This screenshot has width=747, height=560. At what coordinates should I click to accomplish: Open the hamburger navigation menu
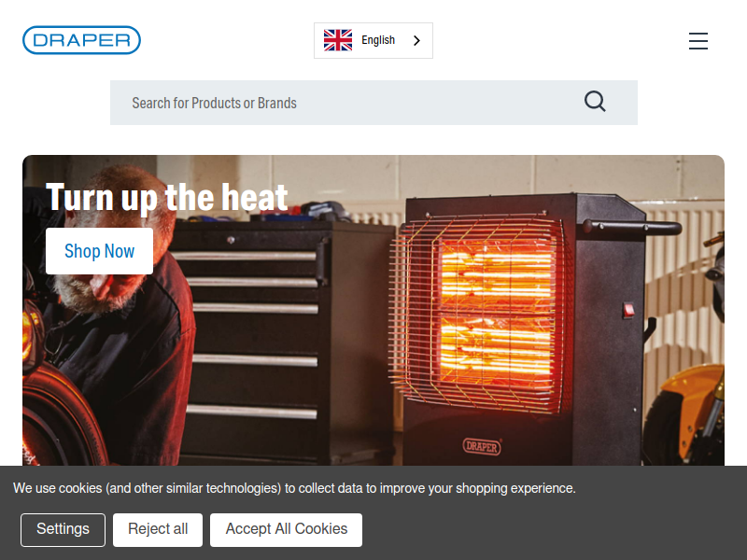click(698, 41)
